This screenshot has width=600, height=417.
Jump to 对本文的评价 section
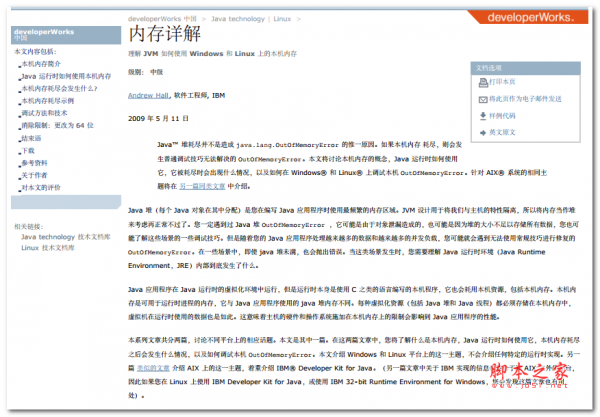(x=41, y=187)
